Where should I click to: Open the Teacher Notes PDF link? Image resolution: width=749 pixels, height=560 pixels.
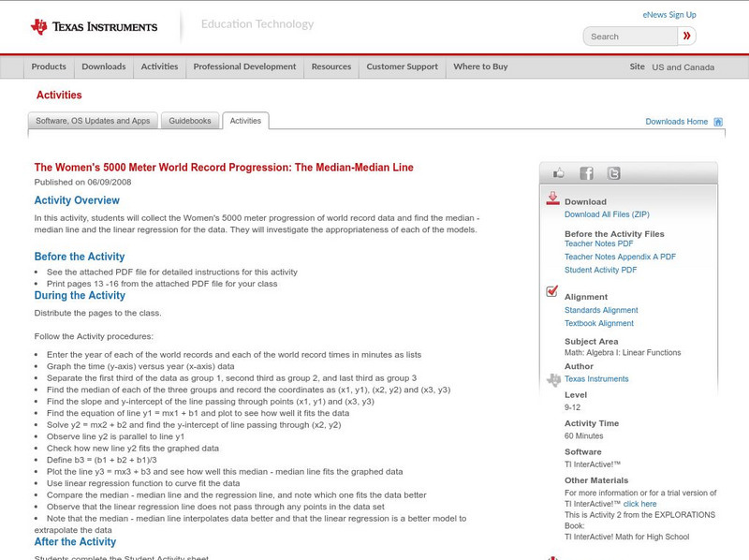[x=598, y=243]
